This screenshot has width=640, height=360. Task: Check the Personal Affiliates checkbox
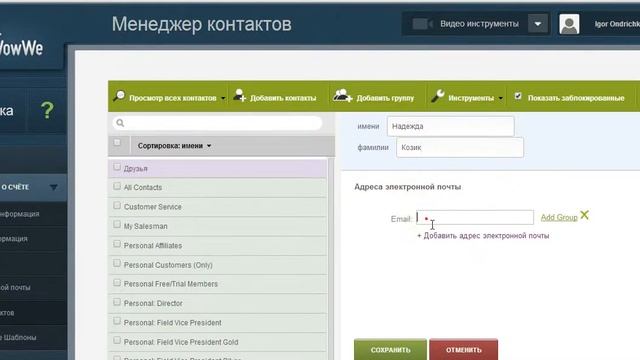[117, 244]
